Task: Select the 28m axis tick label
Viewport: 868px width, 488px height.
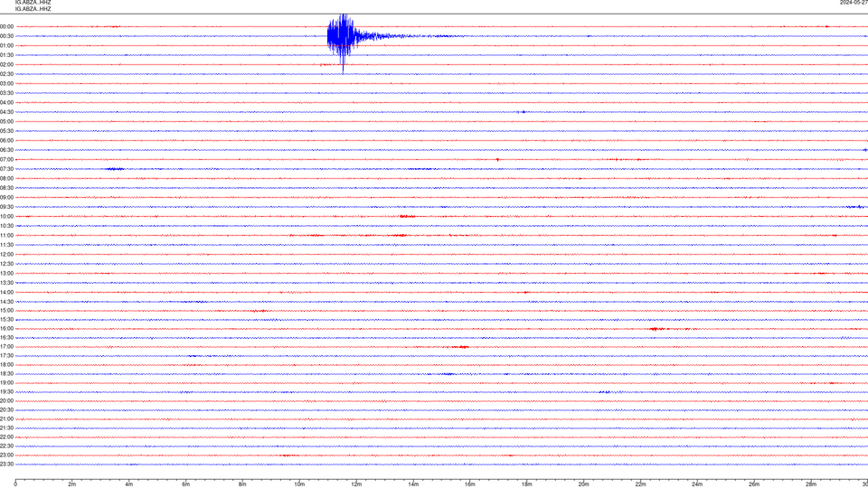Action: tap(811, 484)
